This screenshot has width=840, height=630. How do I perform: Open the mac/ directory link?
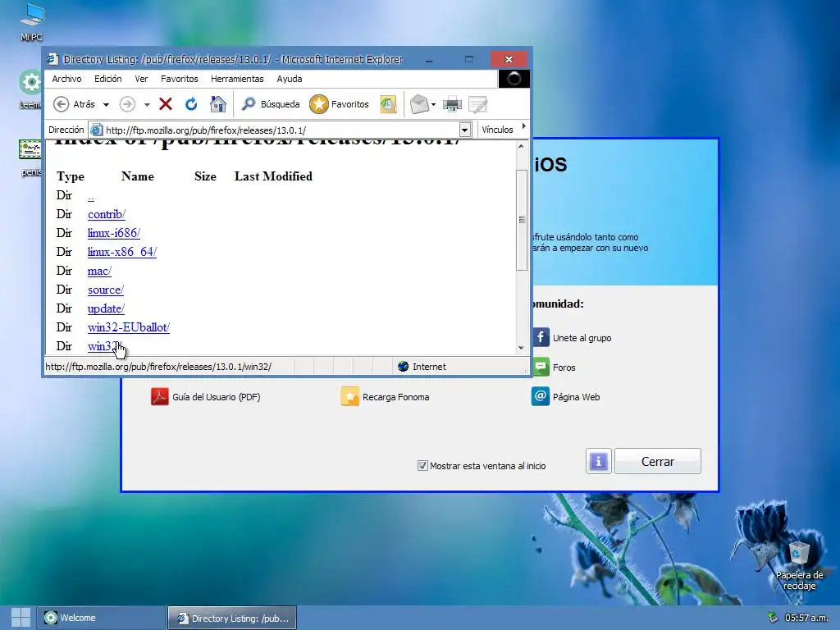pyautogui.click(x=99, y=271)
